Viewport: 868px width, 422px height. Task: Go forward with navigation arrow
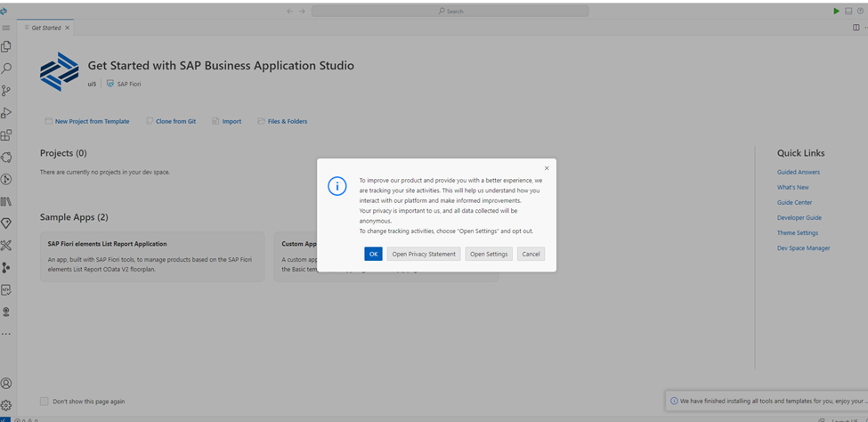303,11
